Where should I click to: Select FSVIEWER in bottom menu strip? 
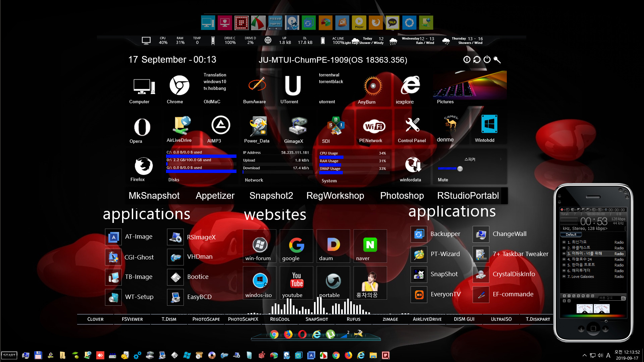tap(132, 319)
